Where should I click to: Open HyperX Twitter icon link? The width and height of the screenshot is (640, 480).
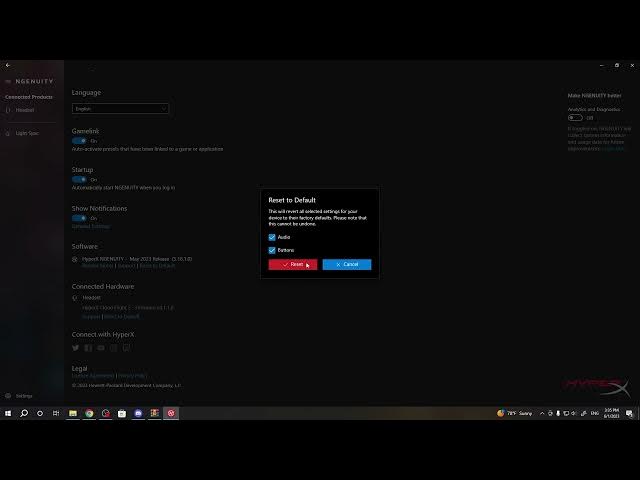[x=76, y=348]
